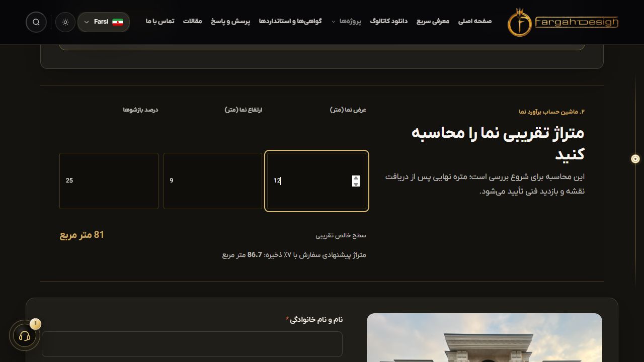This screenshot has width=644, height=362.
Task: Open the Farsi language dropdown
Action: click(x=104, y=22)
